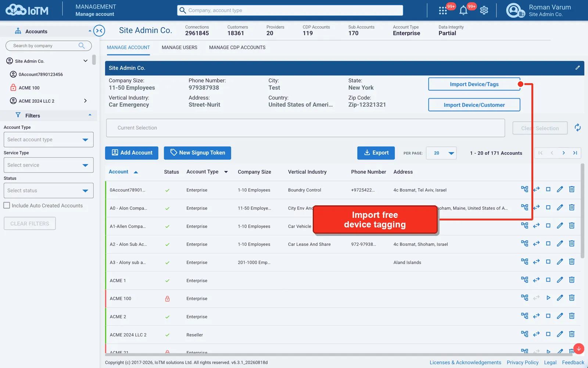The image size is (588, 368).
Task: Collapse the Filters sidebar section
Action: 90,115
